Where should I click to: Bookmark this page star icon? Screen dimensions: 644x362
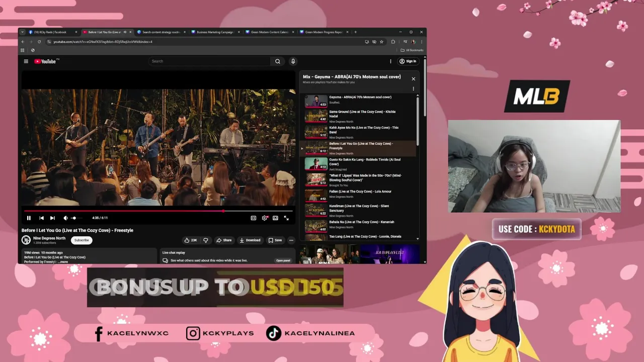pos(381,42)
